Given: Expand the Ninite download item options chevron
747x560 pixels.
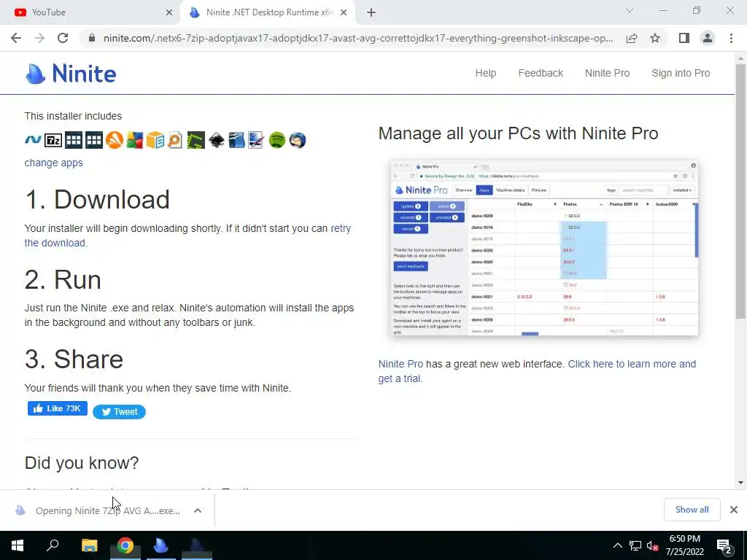Looking at the screenshot, I should [x=198, y=510].
